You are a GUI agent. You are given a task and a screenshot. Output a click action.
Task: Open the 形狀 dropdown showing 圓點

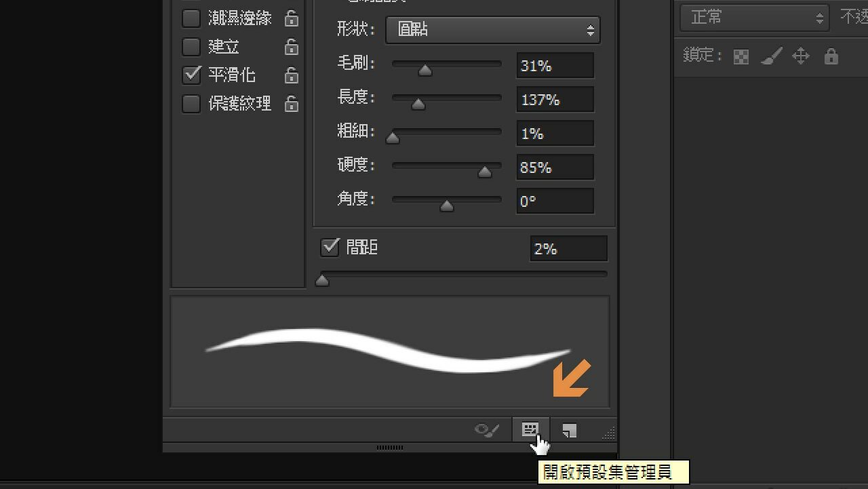click(492, 30)
